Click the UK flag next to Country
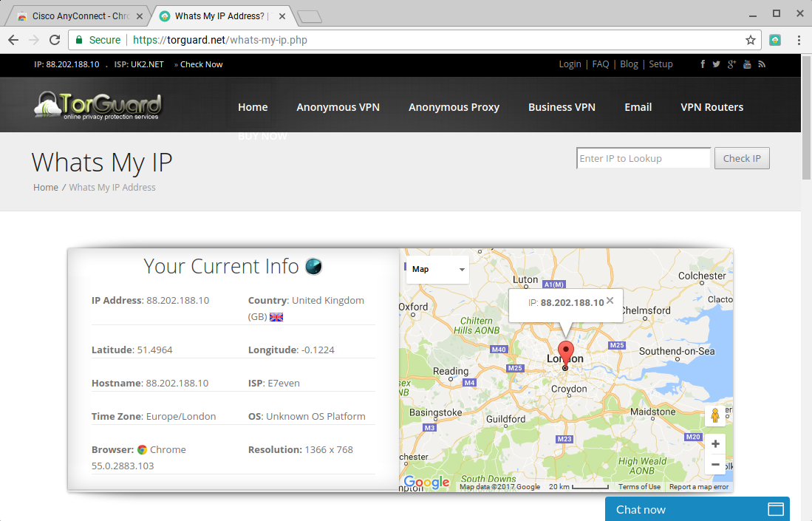This screenshot has height=521, width=812. coord(276,317)
